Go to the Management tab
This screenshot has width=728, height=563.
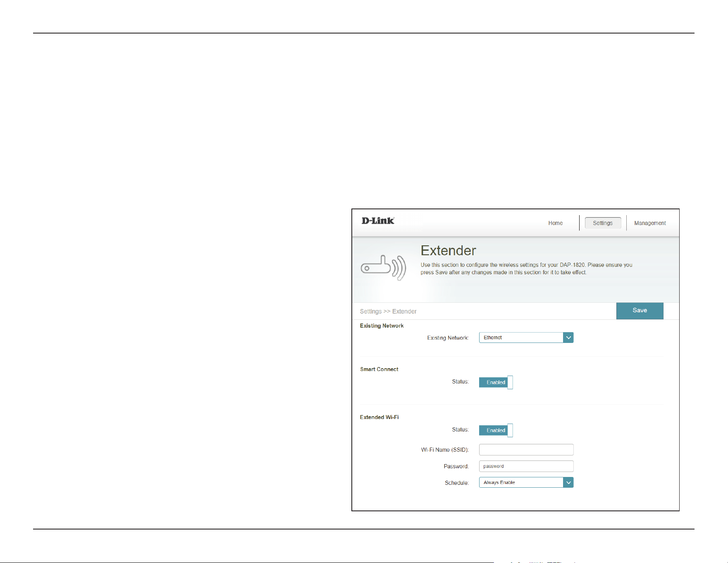(650, 223)
